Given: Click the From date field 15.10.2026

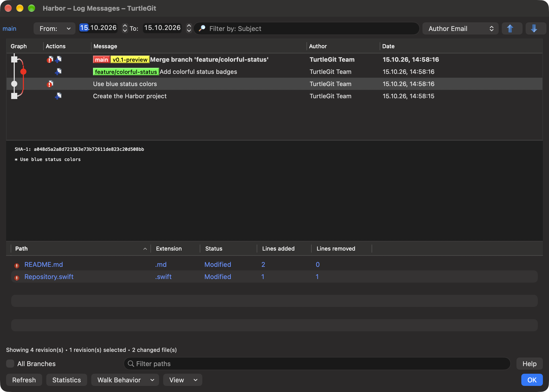Looking at the screenshot, I should (x=98, y=28).
